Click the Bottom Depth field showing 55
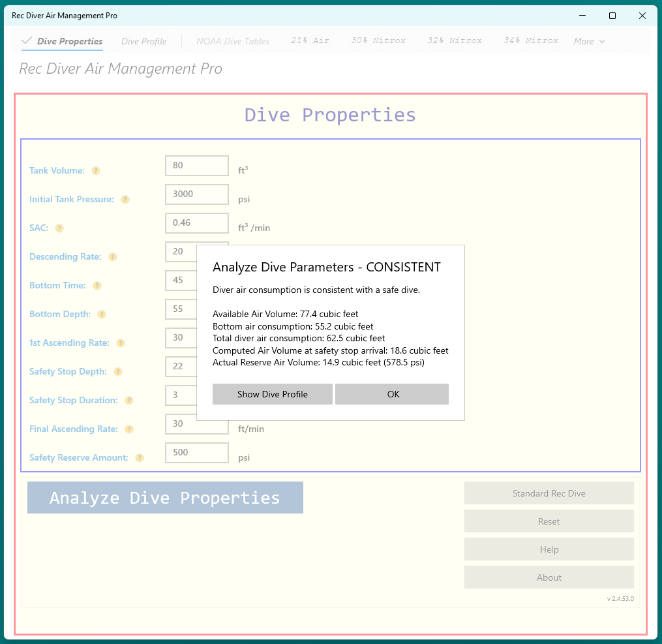 [x=181, y=309]
